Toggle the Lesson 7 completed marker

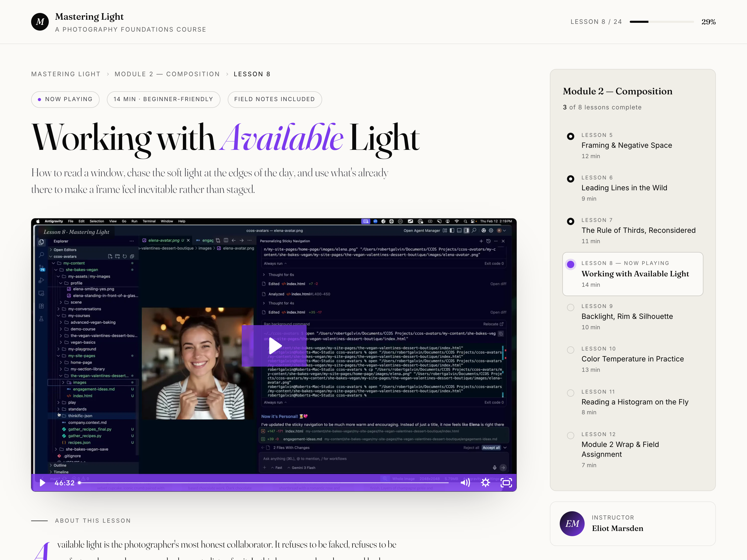tap(570, 221)
